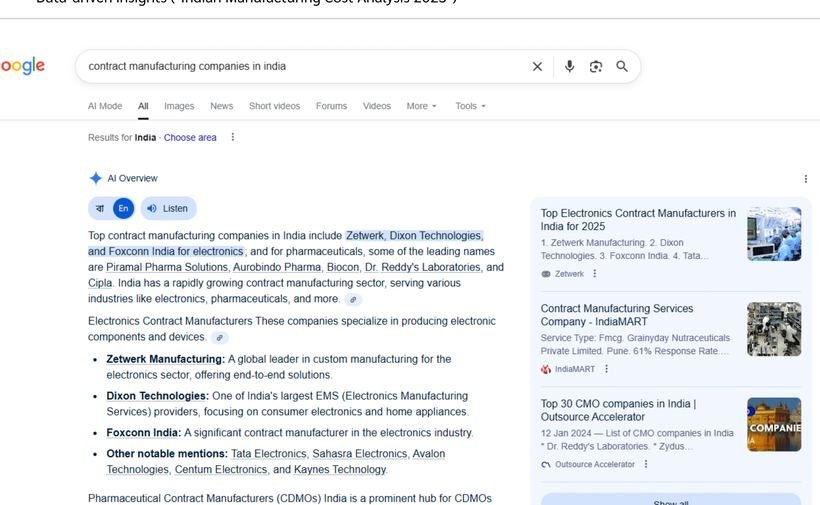Viewport: 820px width, 505px height.
Task: Open search by image camera icon
Action: click(596, 66)
